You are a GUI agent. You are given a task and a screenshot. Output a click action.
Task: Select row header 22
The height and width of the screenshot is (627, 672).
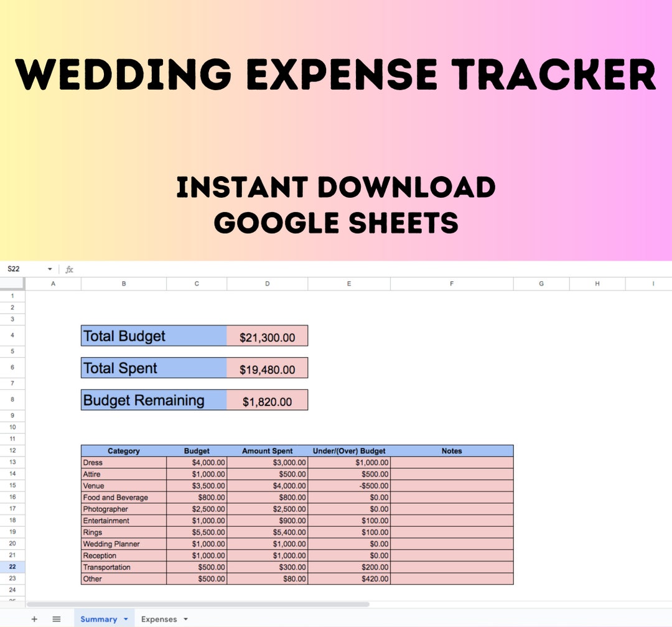coord(12,567)
